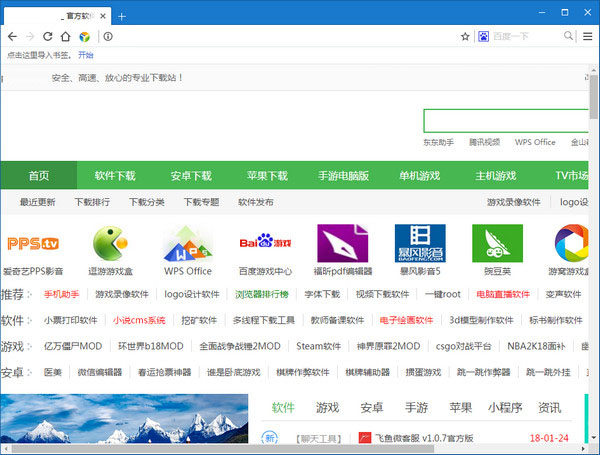Click the 游戏录像软件 link in sub-navigation bar
The width and height of the screenshot is (600, 455).
point(514,202)
